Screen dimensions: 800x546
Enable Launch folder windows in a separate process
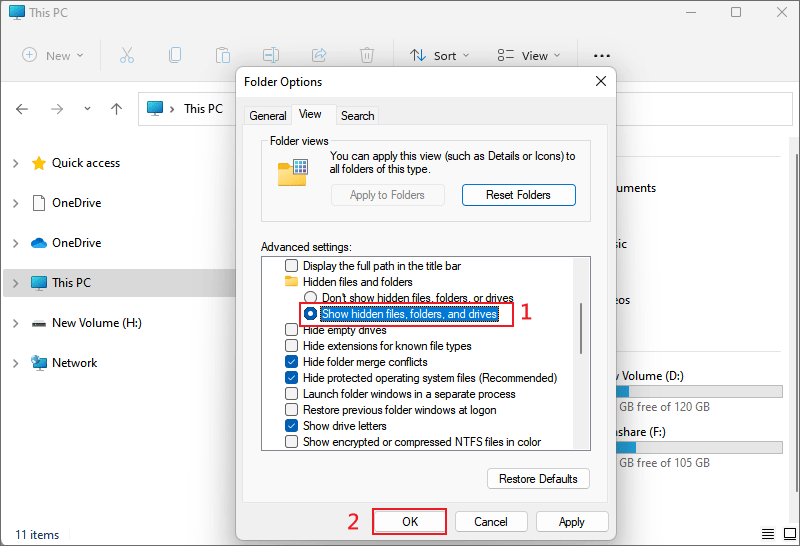[x=291, y=393]
